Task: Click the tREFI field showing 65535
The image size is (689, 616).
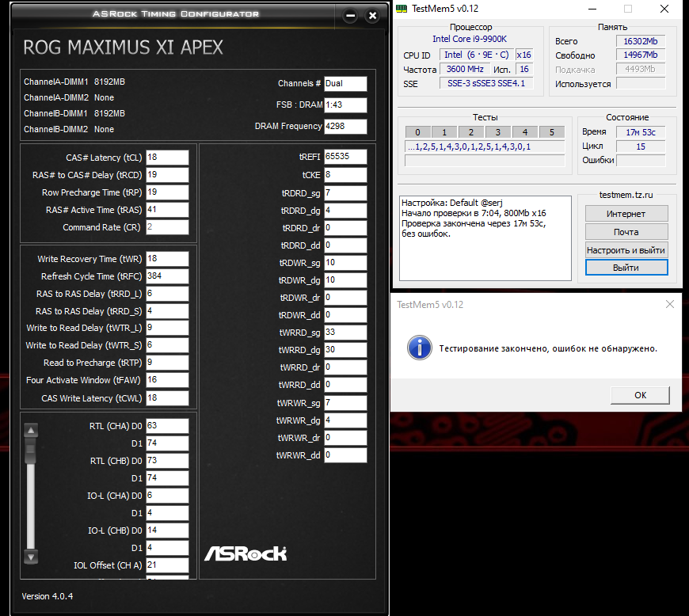Action: coord(345,157)
